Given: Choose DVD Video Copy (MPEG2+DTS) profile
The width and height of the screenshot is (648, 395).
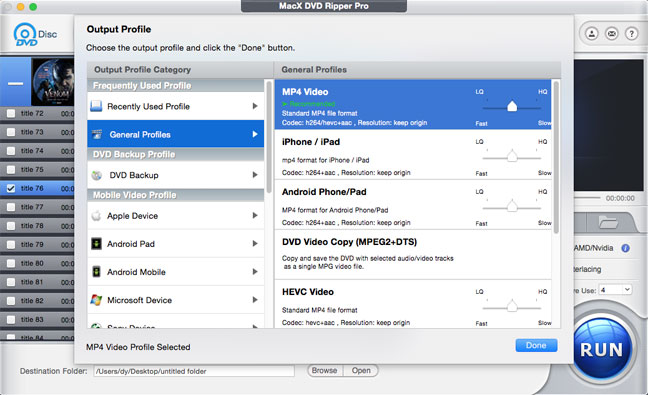Looking at the screenshot, I should 413,255.
